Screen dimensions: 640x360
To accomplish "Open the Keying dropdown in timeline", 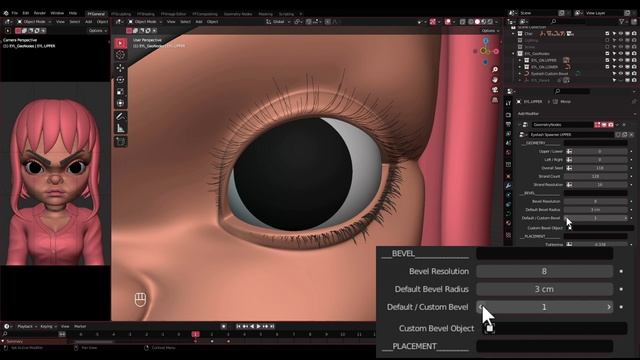I will [48, 327].
